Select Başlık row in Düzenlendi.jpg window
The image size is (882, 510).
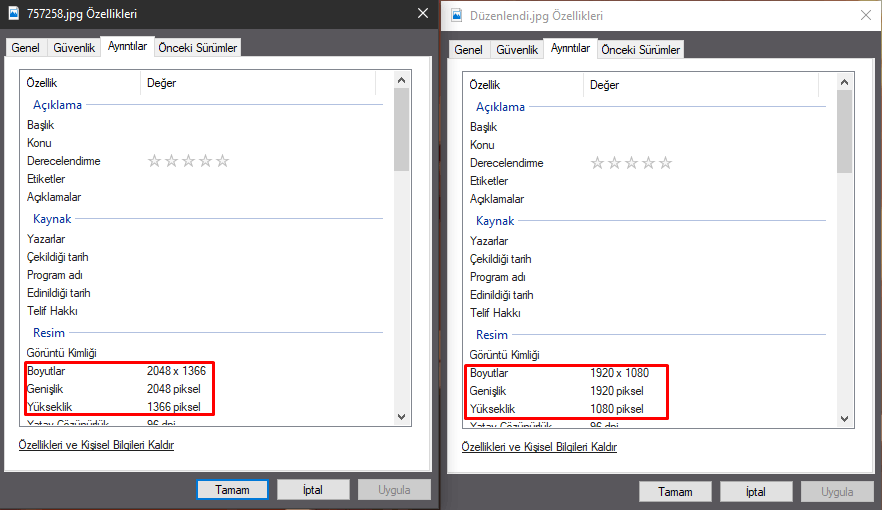point(647,127)
